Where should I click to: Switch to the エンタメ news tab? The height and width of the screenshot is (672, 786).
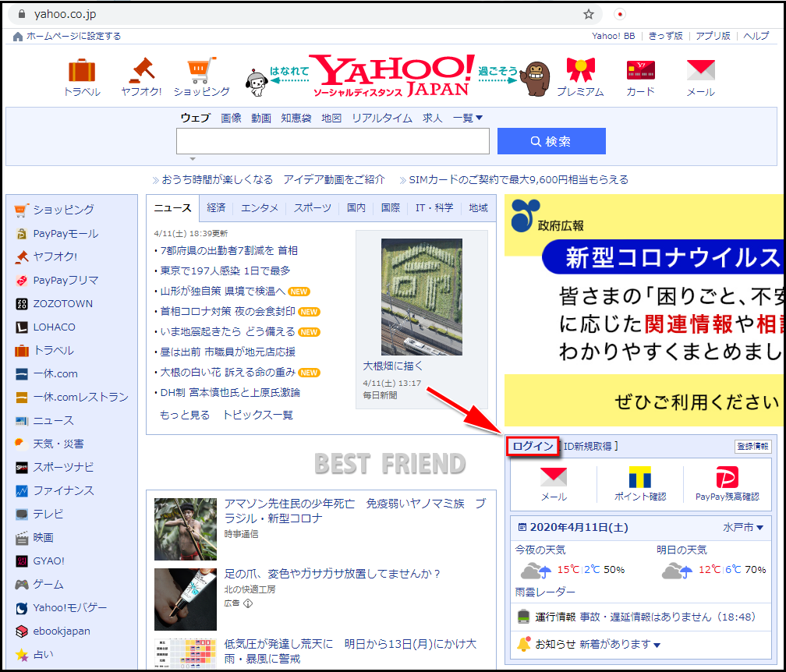coord(259,208)
